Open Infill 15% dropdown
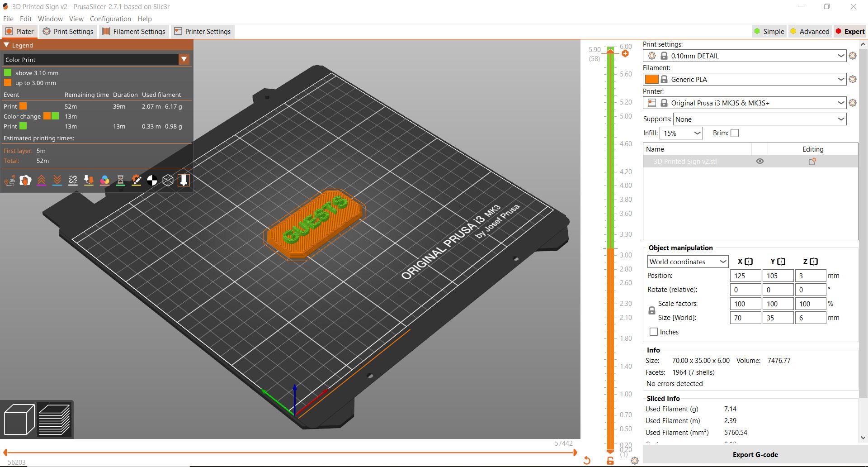This screenshot has height=467, width=868. pyautogui.click(x=681, y=133)
